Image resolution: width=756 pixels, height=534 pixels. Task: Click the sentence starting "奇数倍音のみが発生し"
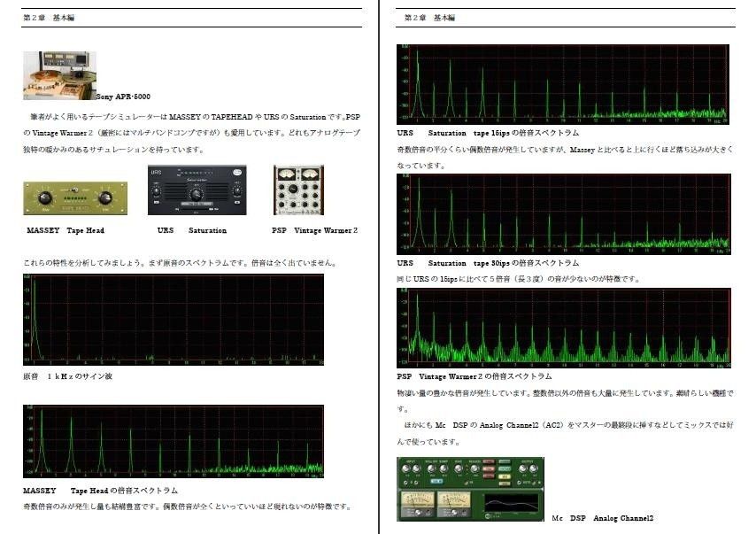click(x=187, y=507)
